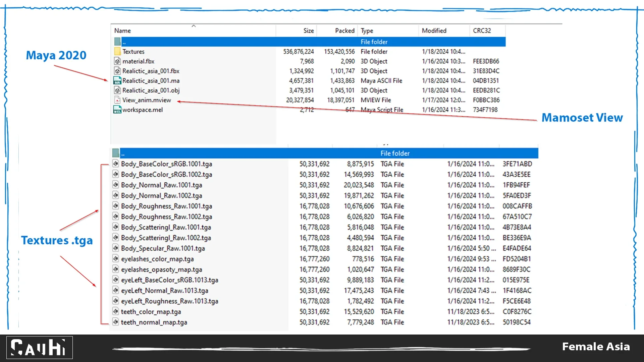Click the icon of Body_Roughness_Raw.1002.tga
Screen dimensions: 644x362
(x=116, y=217)
